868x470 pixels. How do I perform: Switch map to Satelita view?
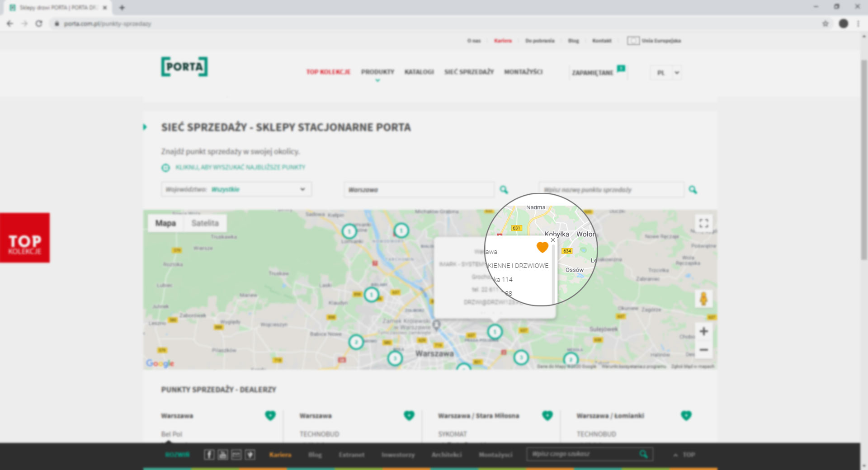205,223
